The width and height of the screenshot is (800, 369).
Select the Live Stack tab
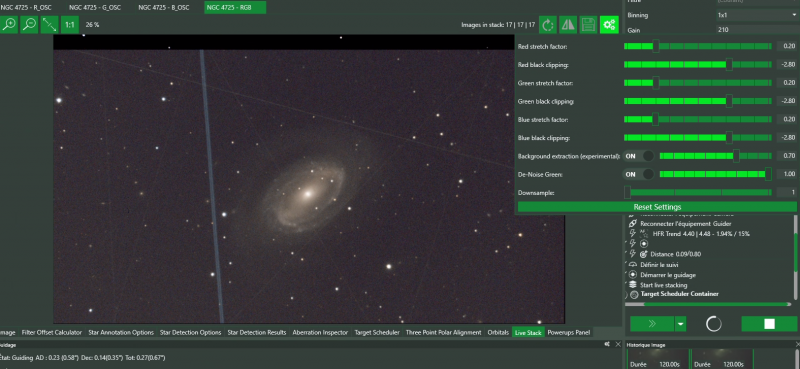(x=528, y=332)
